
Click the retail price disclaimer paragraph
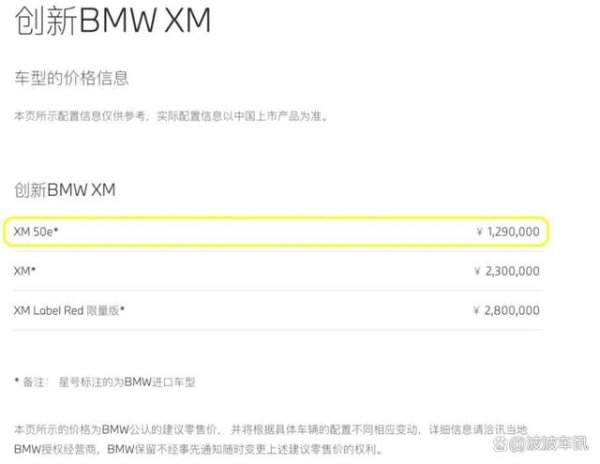coord(271,439)
